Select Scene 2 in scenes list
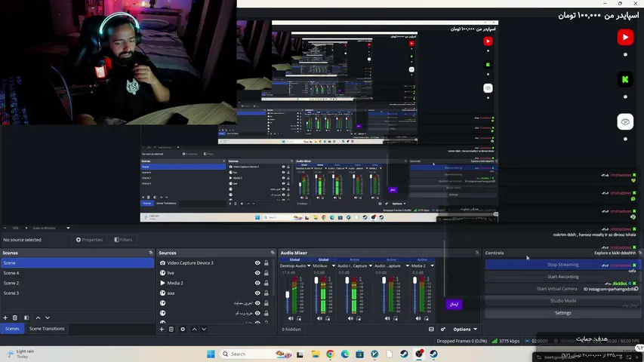The width and height of the screenshot is (644, 362). click(77, 284)
